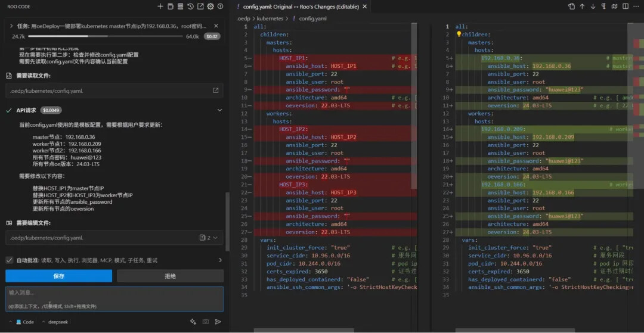Toggle whitespace display in diff editor
This screenshot has width=644, height=333.
pos(603,7)
